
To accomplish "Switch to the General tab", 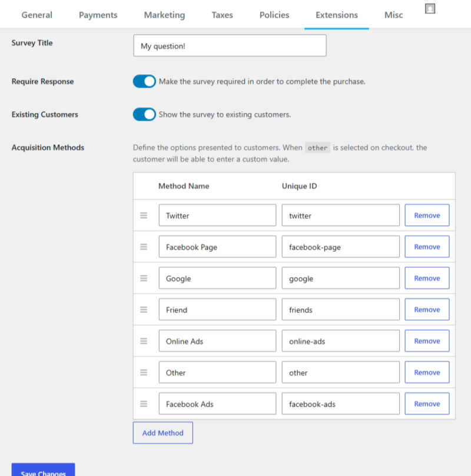I will pyautogui.click(x=37, y=15).
